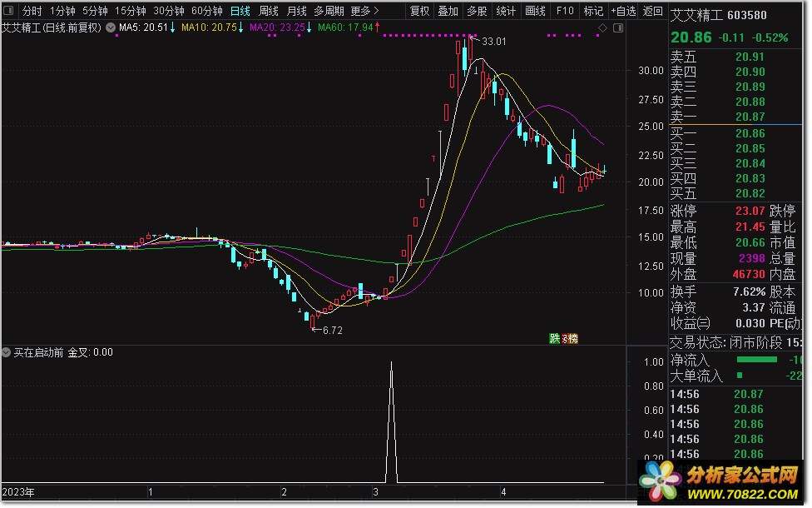Click the MA10: 20.75 indicator value
The width and height of the screenshot is (812, 508).
(212, 27)
